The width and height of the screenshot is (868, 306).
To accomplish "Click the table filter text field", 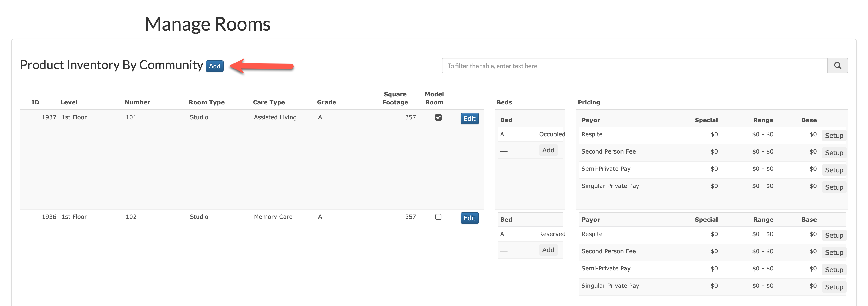I will (634, 66).
